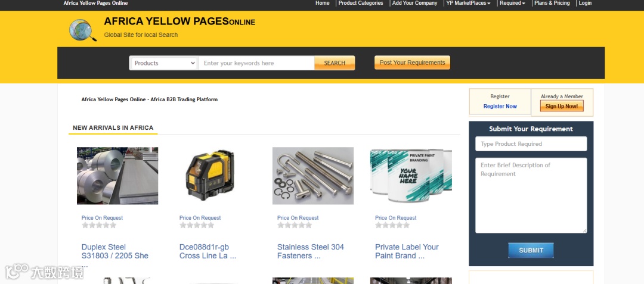Click the blue SUBMIT button
This screenshot has width=644, height=284.
531,251
